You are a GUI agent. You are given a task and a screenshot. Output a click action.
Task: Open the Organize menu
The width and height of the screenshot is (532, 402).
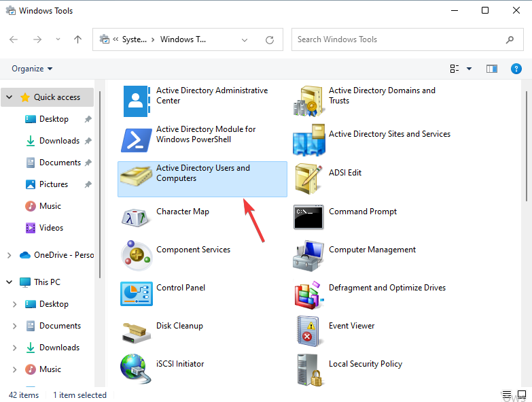(x=32, y=69)
